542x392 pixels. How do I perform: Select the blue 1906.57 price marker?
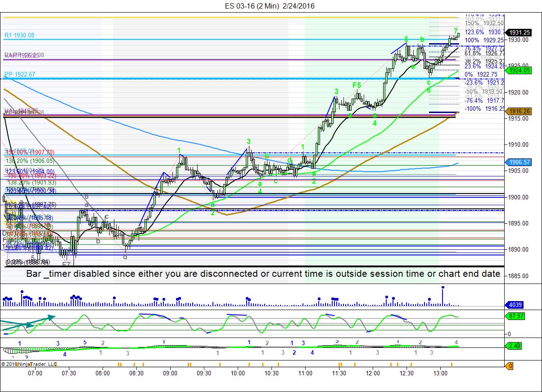coord(519,162)
